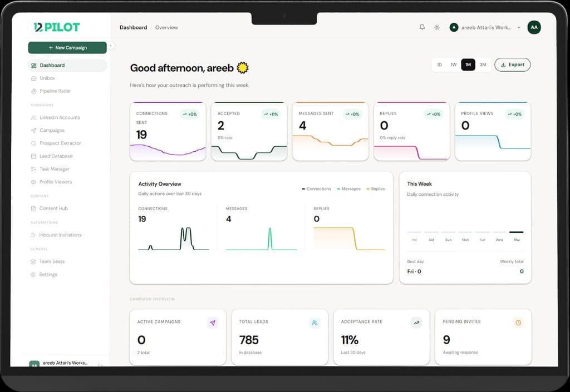Toggle Connections legend in Activity Overview
This screenshot has height=392, width=570.
click(x=316, y=188)
